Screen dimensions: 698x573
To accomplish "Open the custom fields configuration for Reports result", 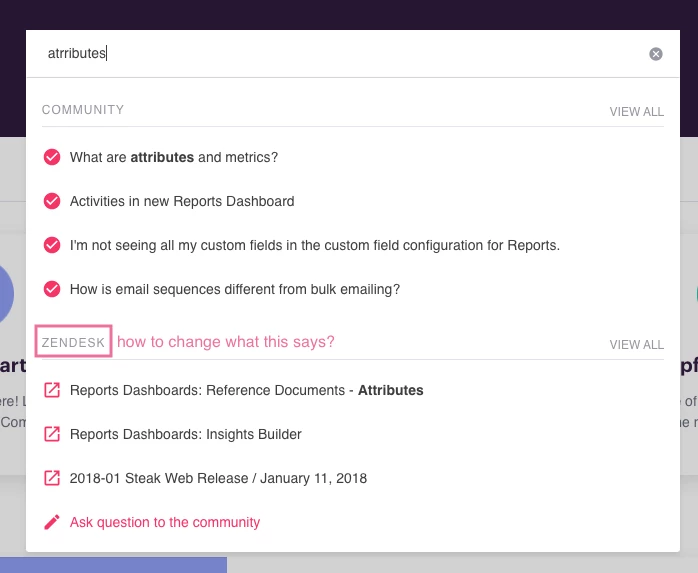I will coord(315,245).
